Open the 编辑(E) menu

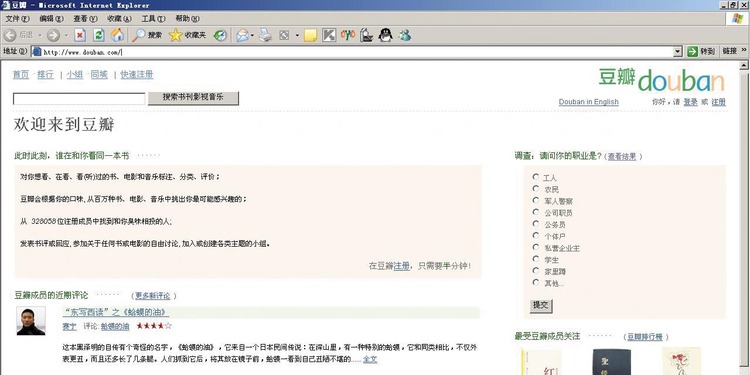click(x=51, y=19)
